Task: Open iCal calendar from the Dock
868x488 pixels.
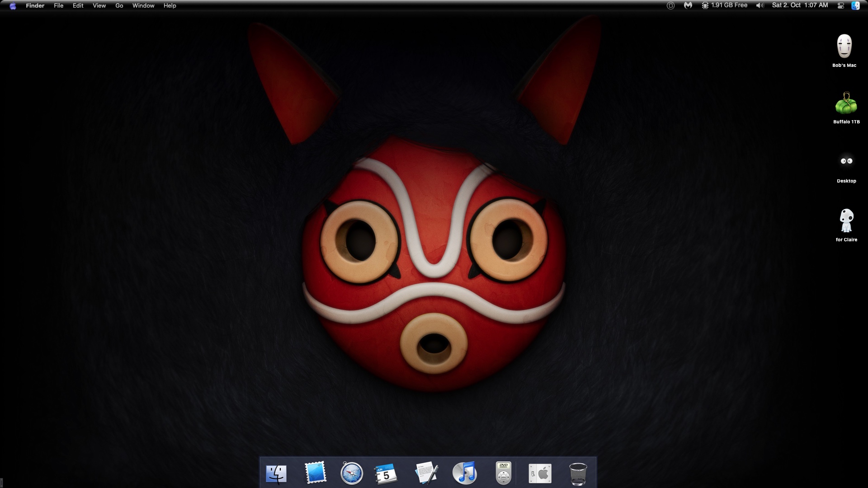Action: [x=386, y=474]
